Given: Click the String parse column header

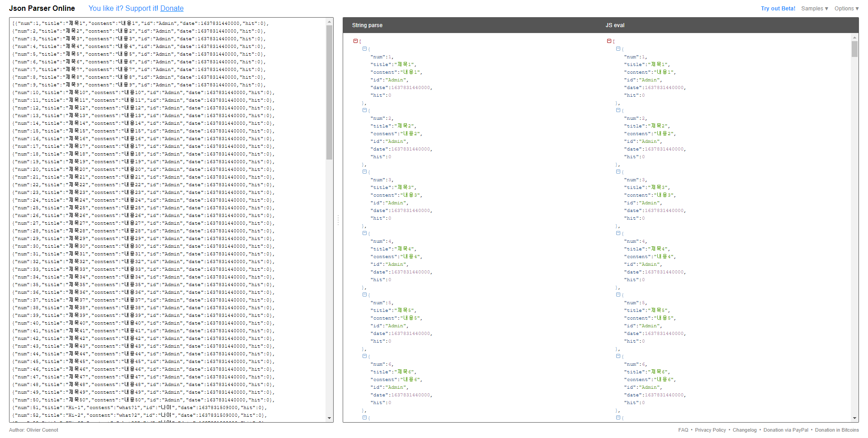Looking at the screenshot, I should (367, 25).
